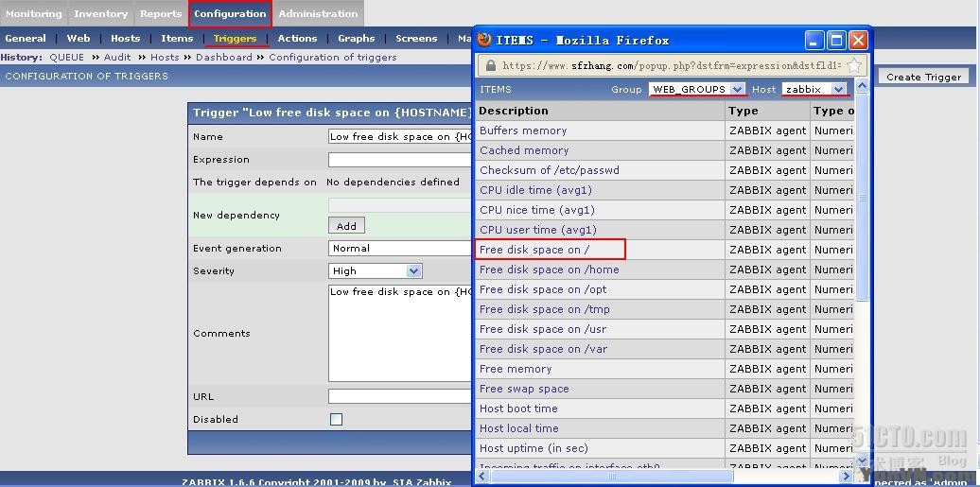Click the popup vertical scrollbar thumb
Screen dimensions: 980x487
862,198
